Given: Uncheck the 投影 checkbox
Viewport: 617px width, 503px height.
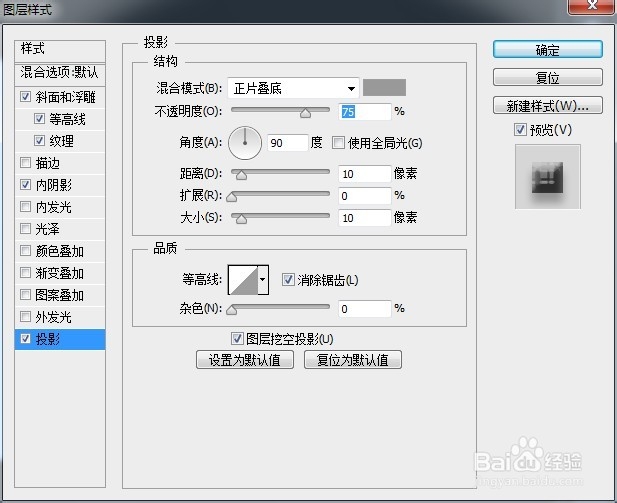Looking at the screenshot, I should tap(26, 338).
